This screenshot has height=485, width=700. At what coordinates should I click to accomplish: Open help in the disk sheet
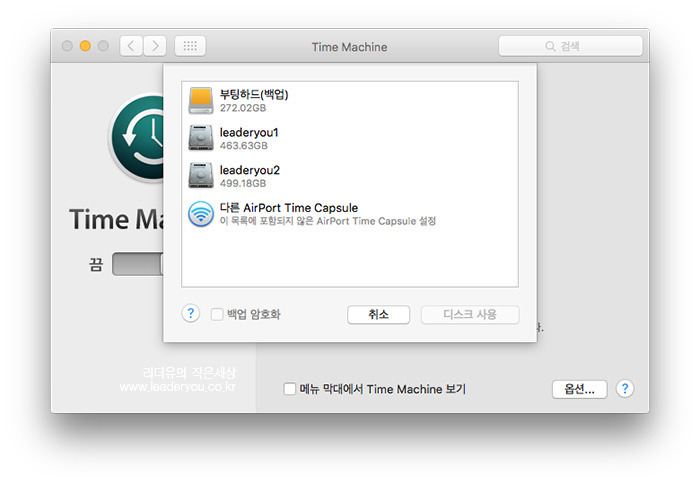click(x=191, y=314)
